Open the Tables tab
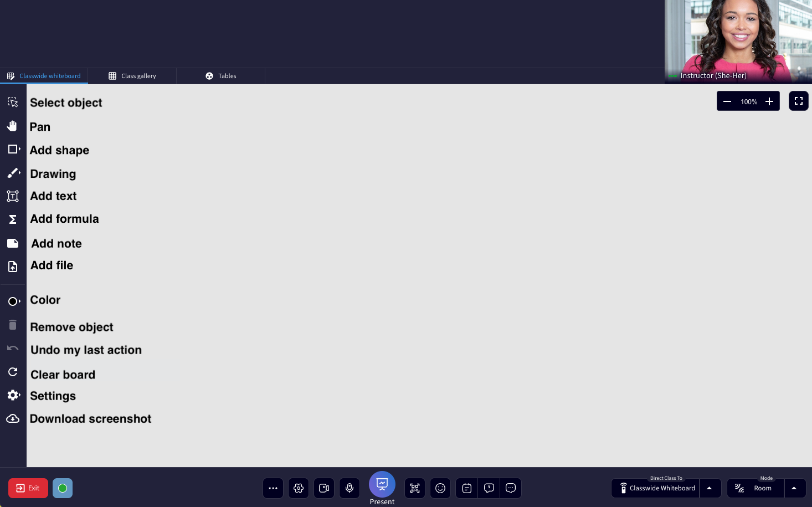The image size is (812, 507). (x=221, y=76)
